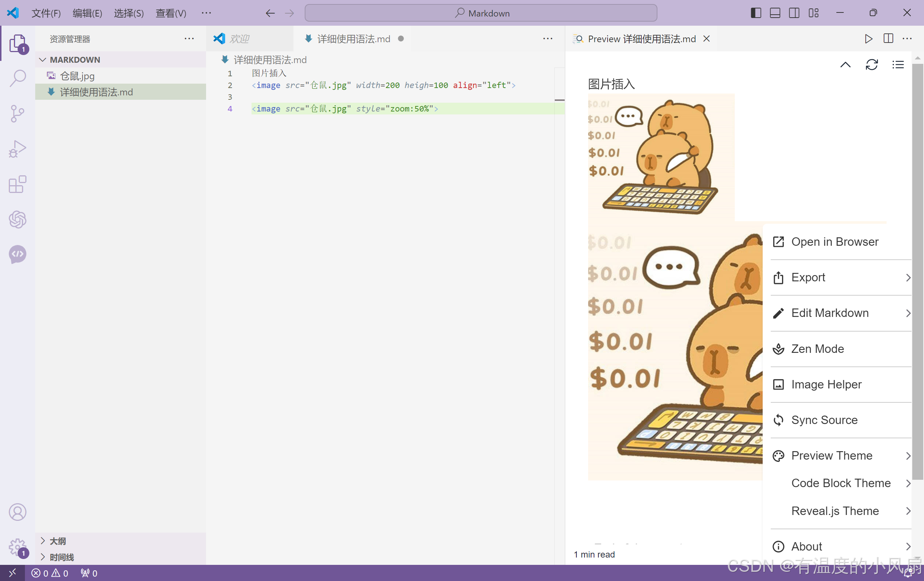The image size is (924, 581).
Task: Click the Markdown command center search box
Action: [480, 13]
